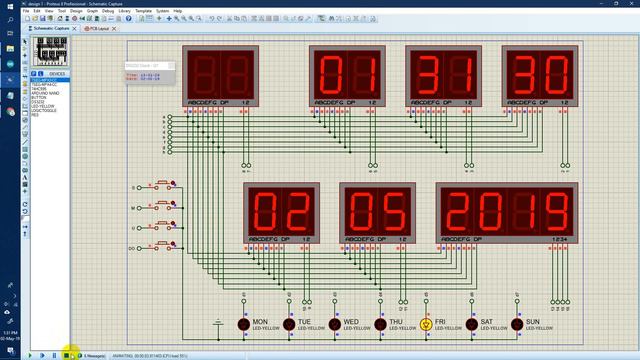Click the L library manage button
Screen dimensions: 640x360
coord(40,74)
